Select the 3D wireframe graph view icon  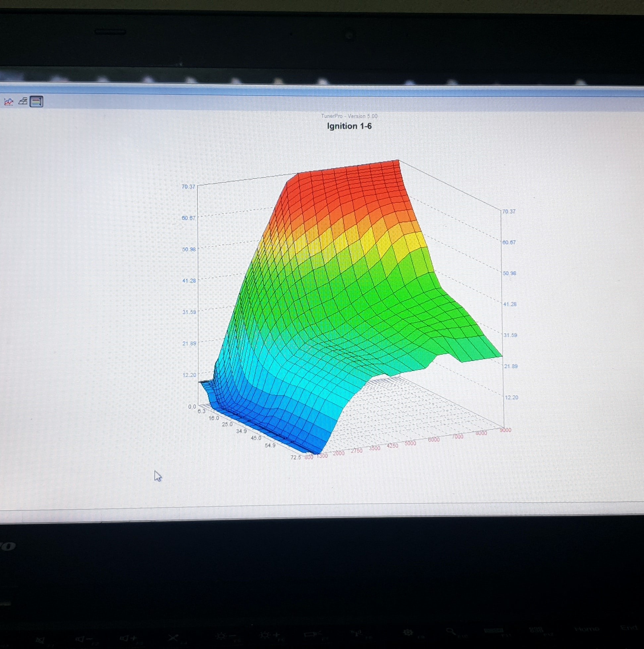[x=23, y=101]
